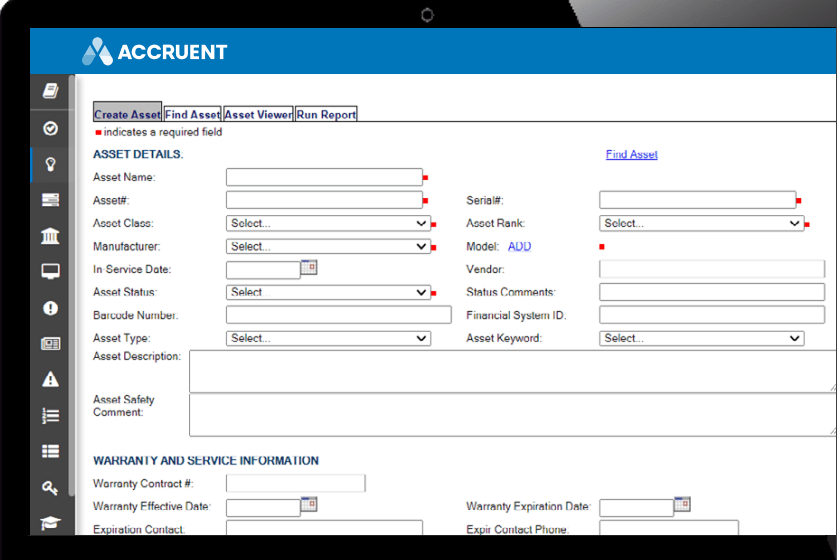
Task: Open the key icon in the sidebar
Action: pos(50,487)
